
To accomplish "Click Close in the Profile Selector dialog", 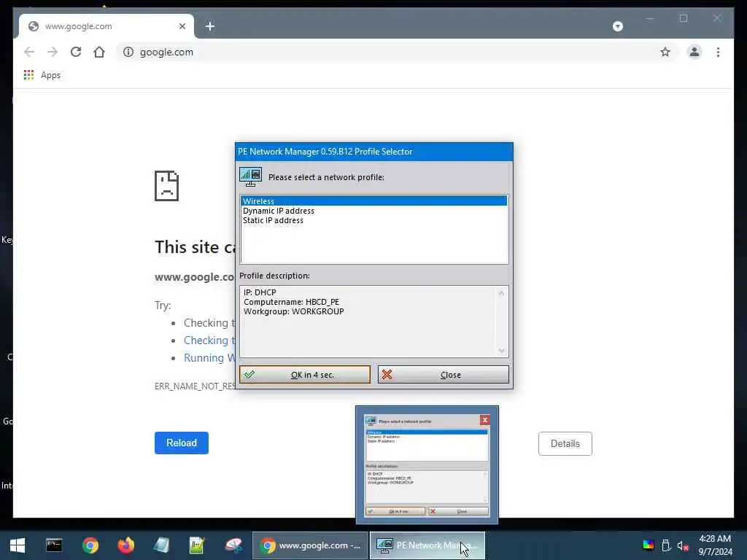I will (x=443, y=374).
